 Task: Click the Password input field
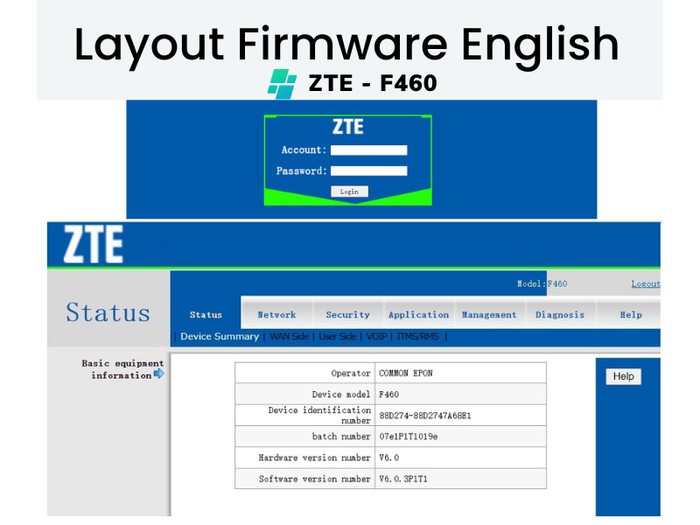click(x=369, y=171)
